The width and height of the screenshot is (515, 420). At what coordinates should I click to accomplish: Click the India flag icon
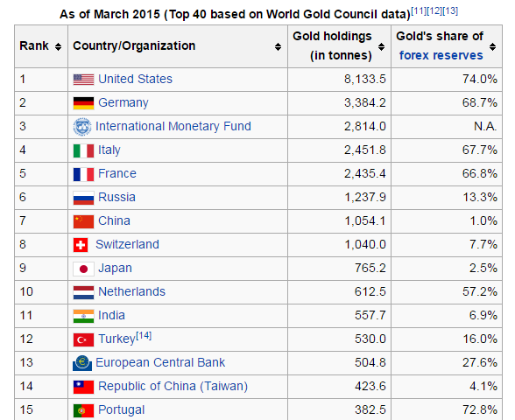(x=83, y=317)
